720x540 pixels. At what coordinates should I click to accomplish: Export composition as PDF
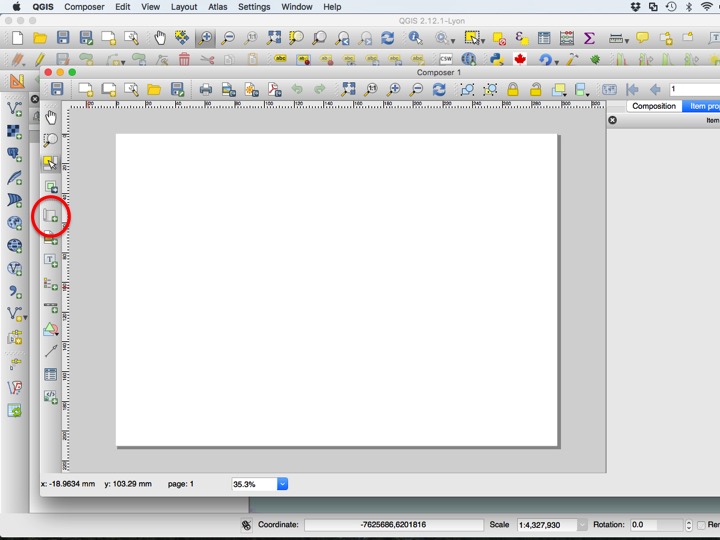click(x=275, y=89)
